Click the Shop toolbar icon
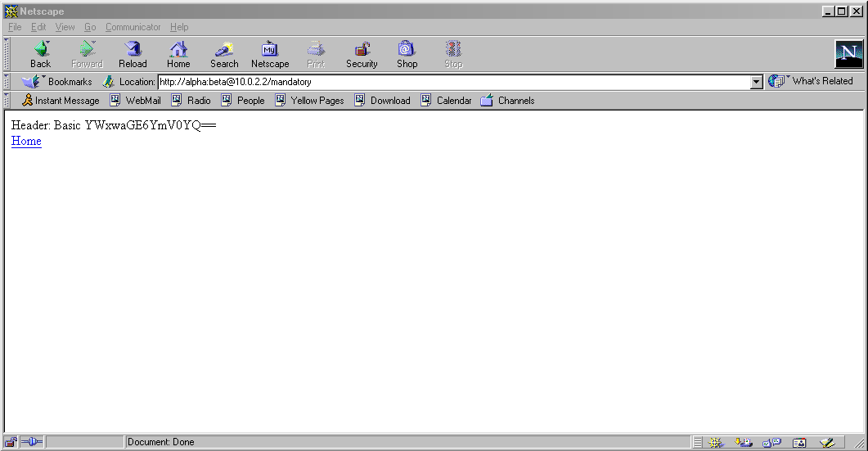 click(x=407, y=55)
